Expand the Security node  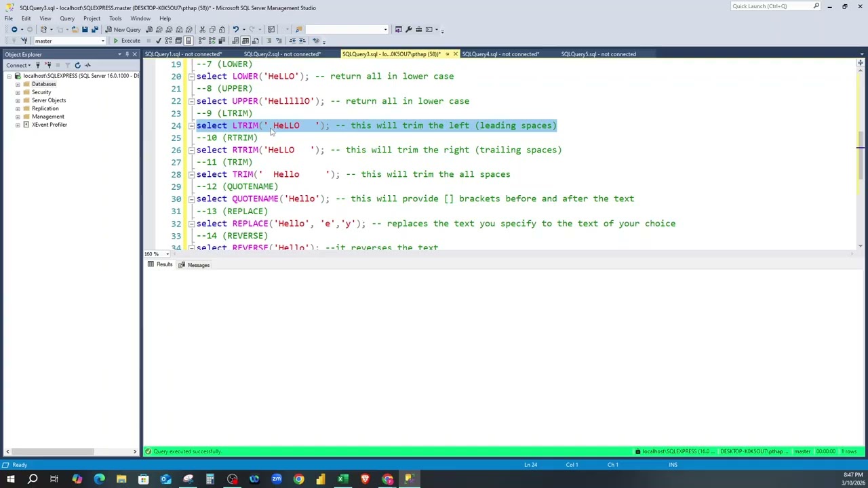18,92
